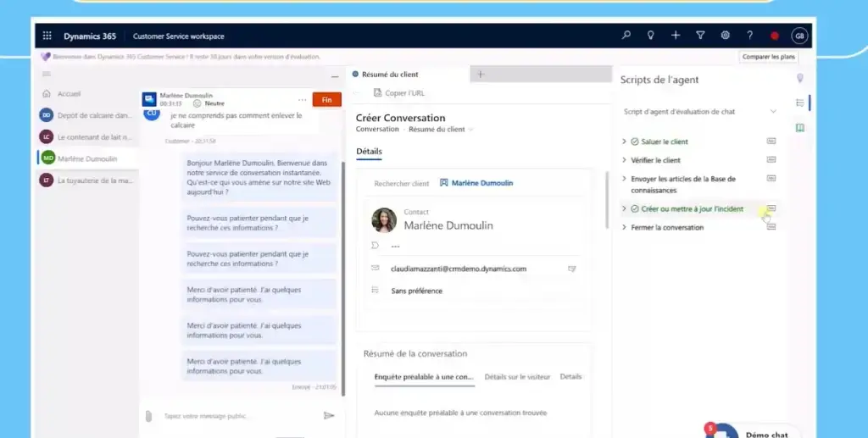
Task: Open the chat header more options ellipsis
Action: [303, 100]
